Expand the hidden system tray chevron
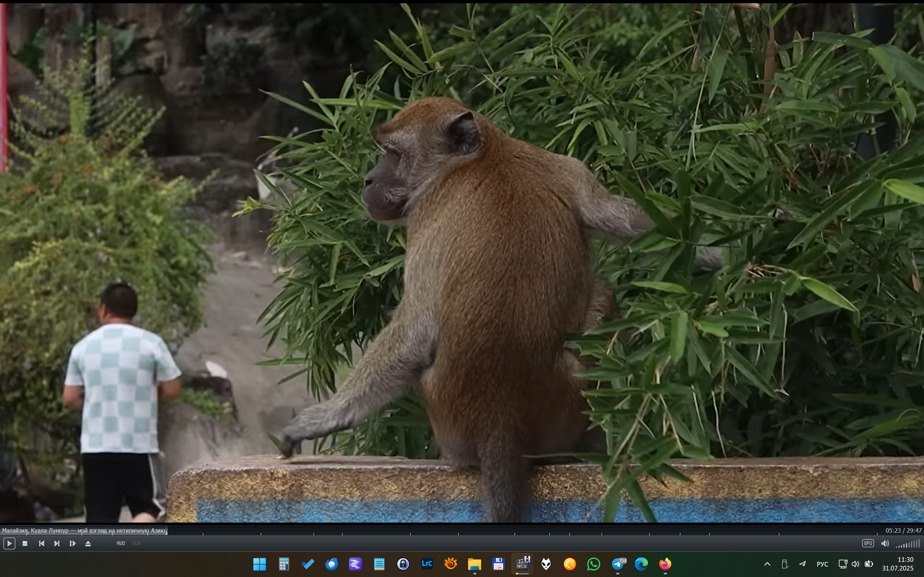Screen dimensions: 924x577 pos(767,564)
